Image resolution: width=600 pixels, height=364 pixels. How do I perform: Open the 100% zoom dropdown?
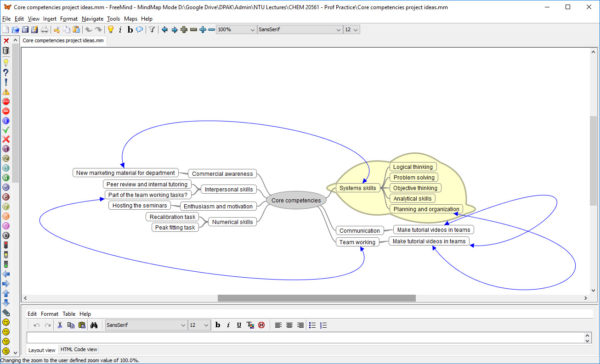click(236, 29)
